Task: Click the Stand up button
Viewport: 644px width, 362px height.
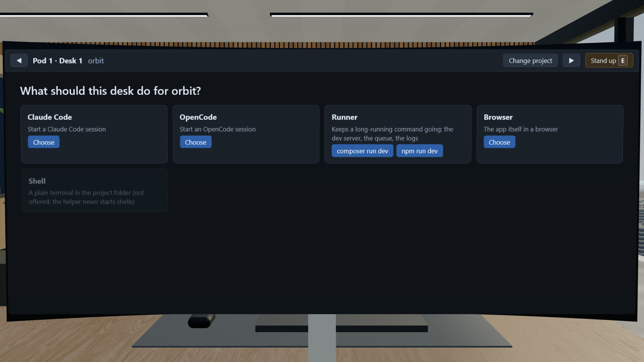Action: coord(609,60)
